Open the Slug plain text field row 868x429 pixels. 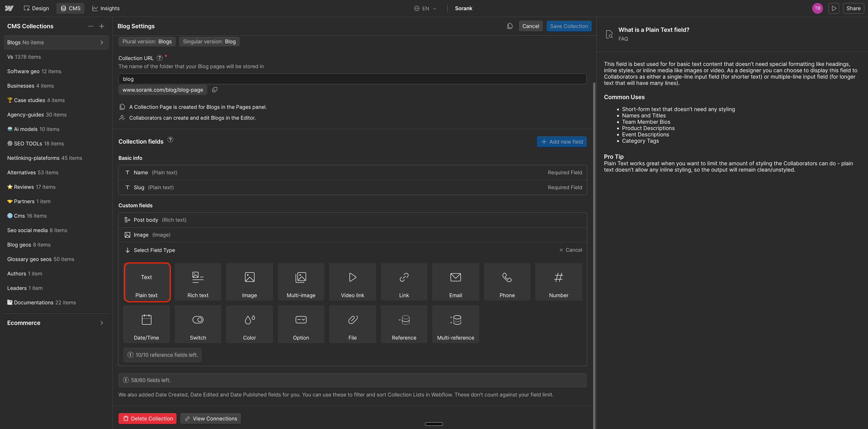(352, 187)
